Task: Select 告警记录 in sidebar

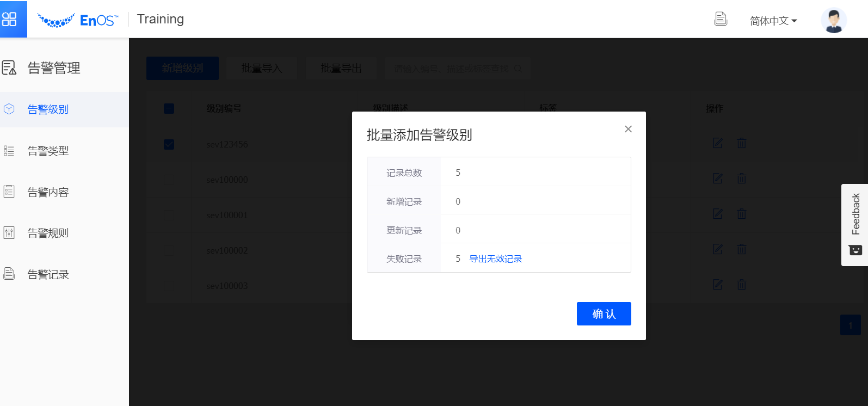Action: coord(64,274)
